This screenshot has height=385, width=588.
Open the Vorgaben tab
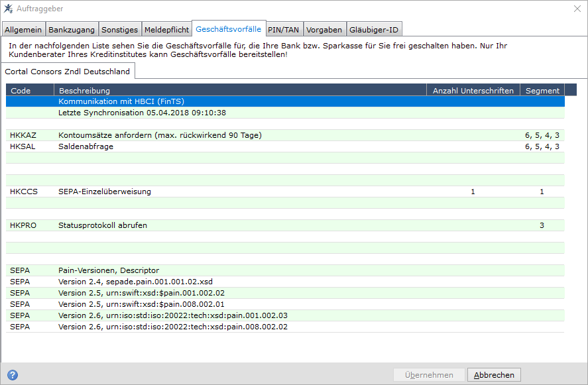click(x=324, y=30)
